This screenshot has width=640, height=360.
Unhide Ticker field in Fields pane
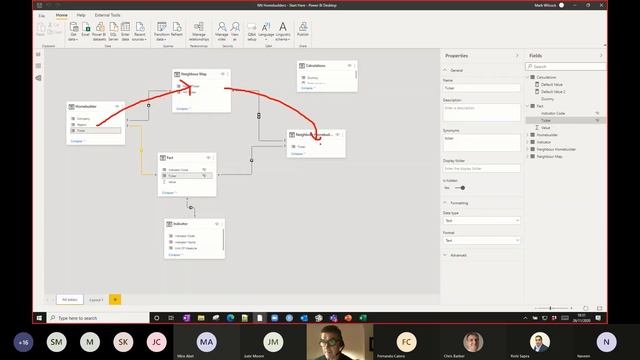tap(597, 120)
